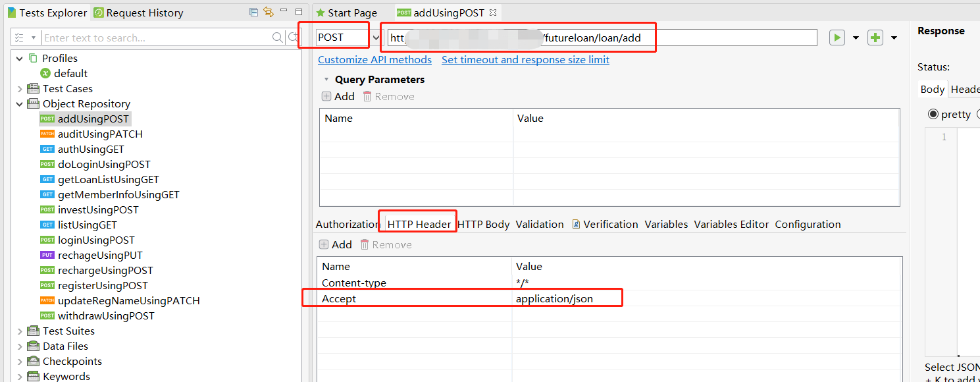The image size is (980, 382).
Task: Click Add icon under Query Parameters
Action: (x=326, y=97)
